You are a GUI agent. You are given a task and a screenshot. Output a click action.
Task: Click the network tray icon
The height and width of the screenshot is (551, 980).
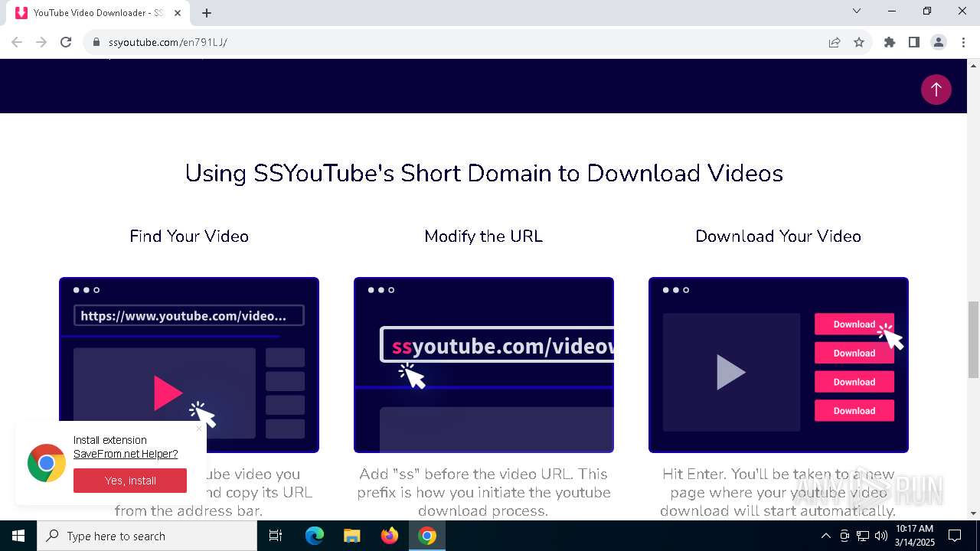[x=863, y=536]
